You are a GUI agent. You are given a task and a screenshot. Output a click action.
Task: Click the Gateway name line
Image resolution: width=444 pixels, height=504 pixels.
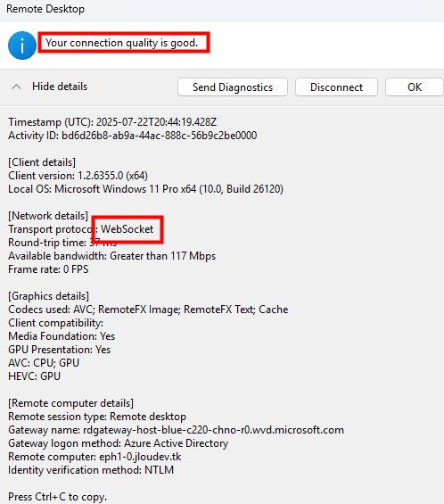click(x=176, y=430)
